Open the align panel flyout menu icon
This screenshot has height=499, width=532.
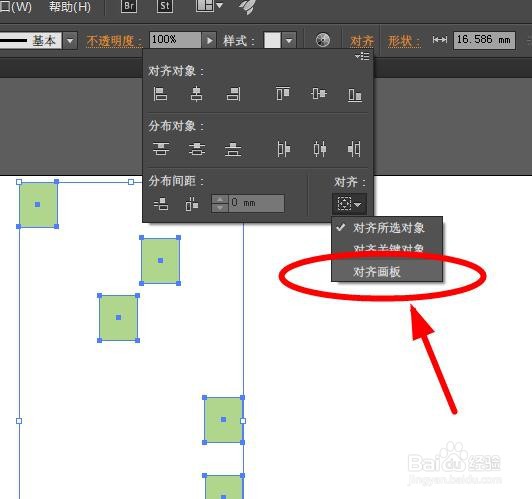tap(362, 56)
